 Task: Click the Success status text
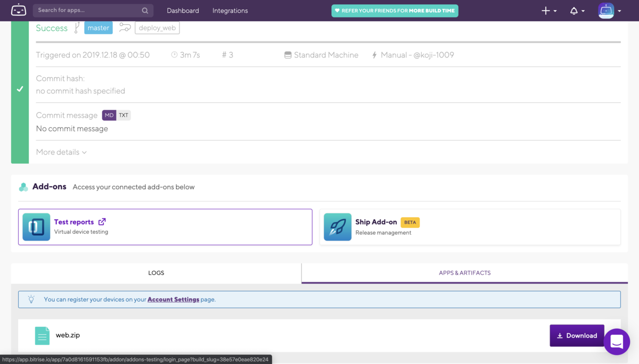(52, 28)
